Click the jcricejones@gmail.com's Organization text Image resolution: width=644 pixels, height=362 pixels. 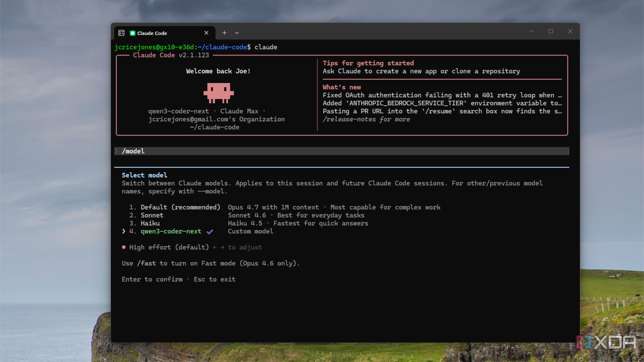(217, 119)
